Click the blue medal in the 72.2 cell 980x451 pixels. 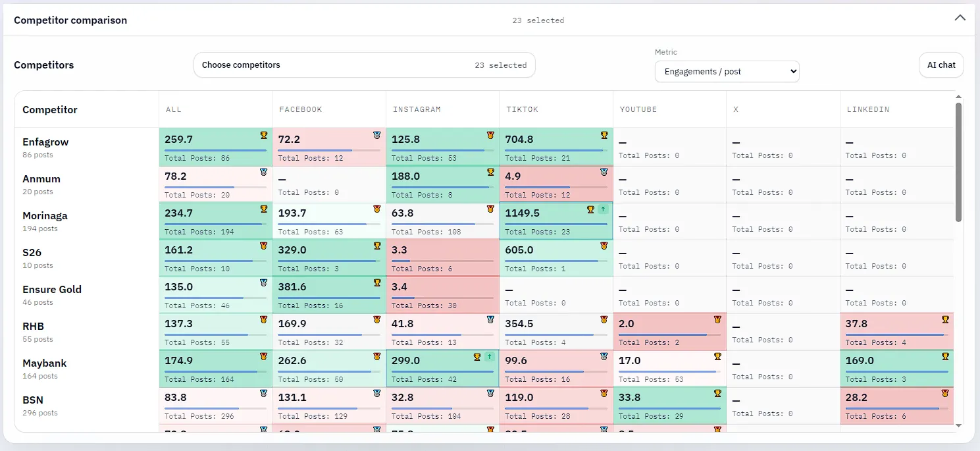click(x=376, y=135)
